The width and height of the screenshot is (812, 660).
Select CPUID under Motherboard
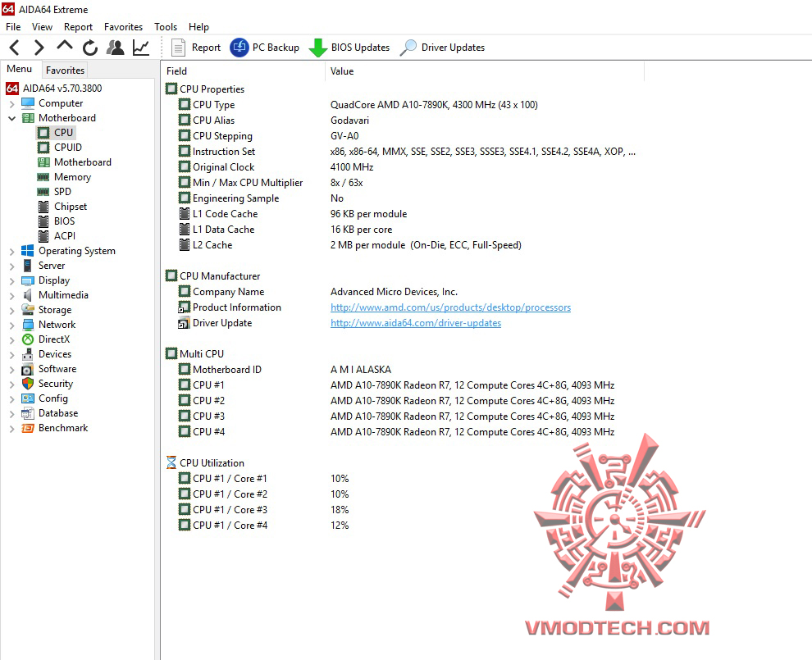click(x=68, y=148)
